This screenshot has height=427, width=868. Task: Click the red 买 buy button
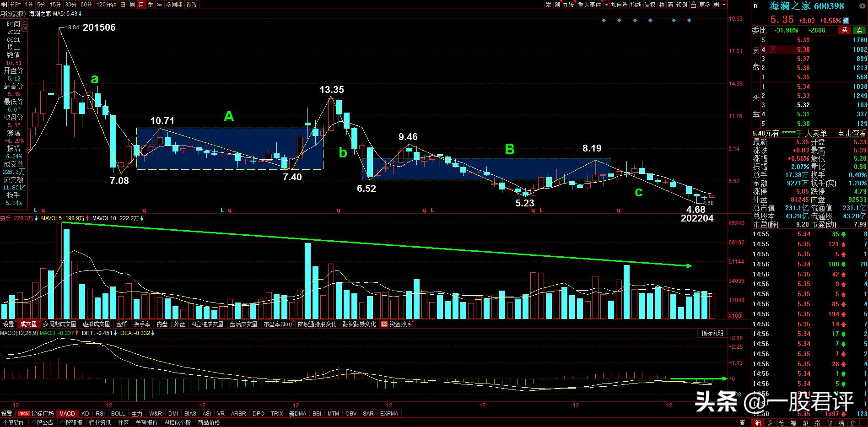(x=845, y=30)
